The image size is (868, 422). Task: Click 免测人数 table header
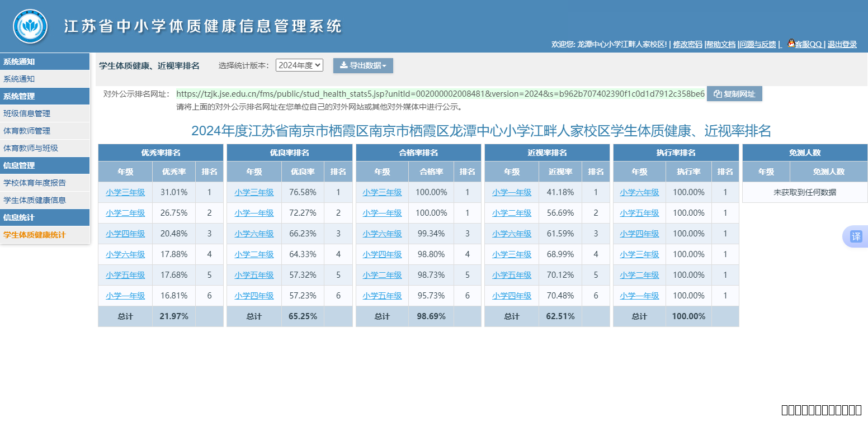805,153
